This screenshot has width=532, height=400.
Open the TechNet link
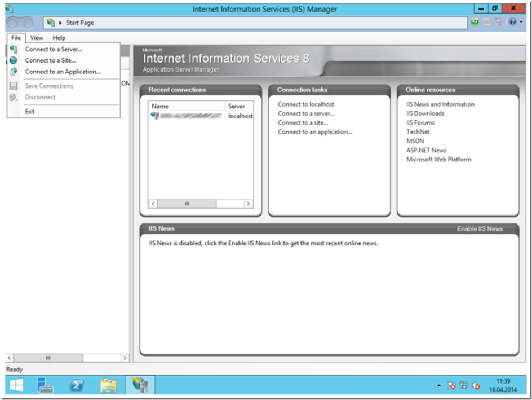[418, 132]
